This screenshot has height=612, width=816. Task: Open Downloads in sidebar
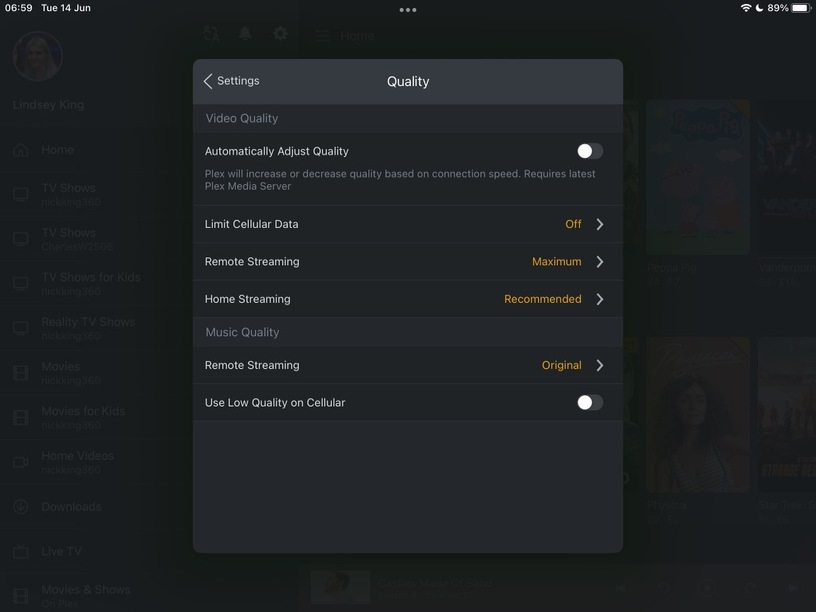point(71,507)
